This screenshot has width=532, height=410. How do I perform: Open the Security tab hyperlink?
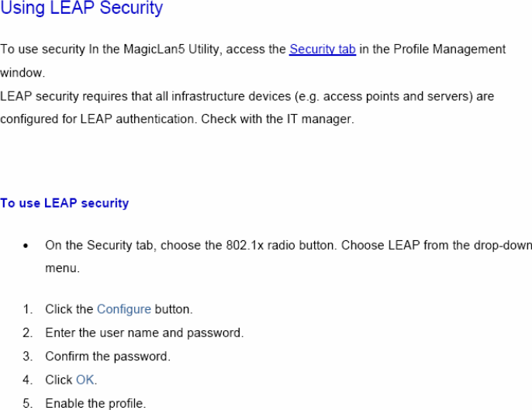[x=322, y=50]
